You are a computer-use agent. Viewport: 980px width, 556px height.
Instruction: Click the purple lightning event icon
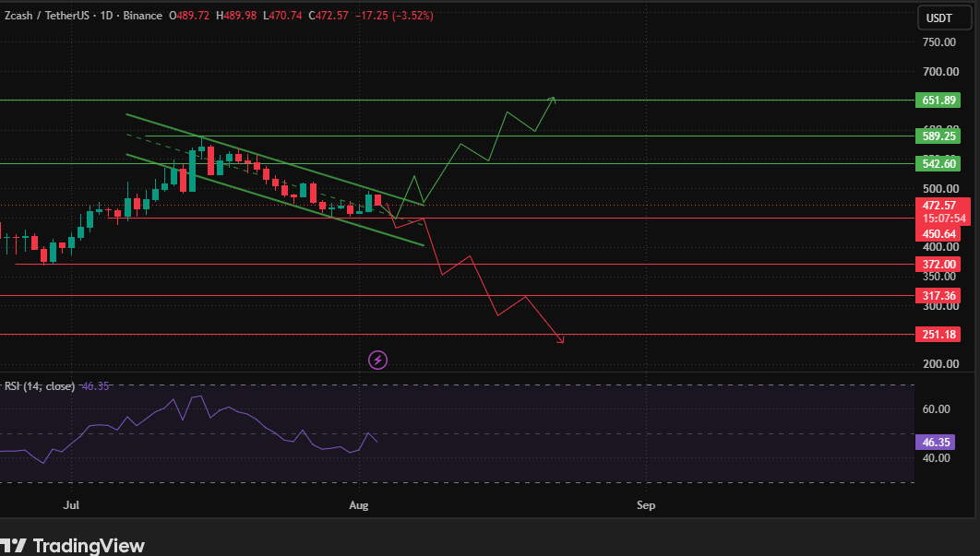(x=377, y=360)
